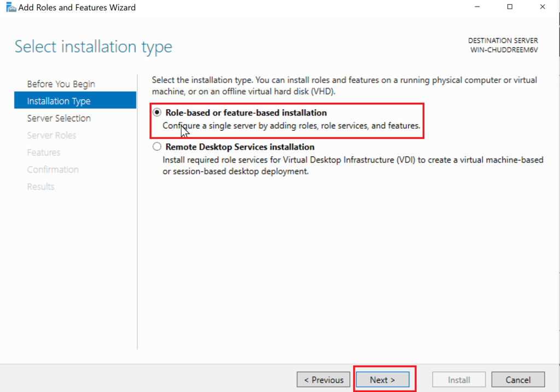Click the wizard icon in title bar

(x=10, y=8)
